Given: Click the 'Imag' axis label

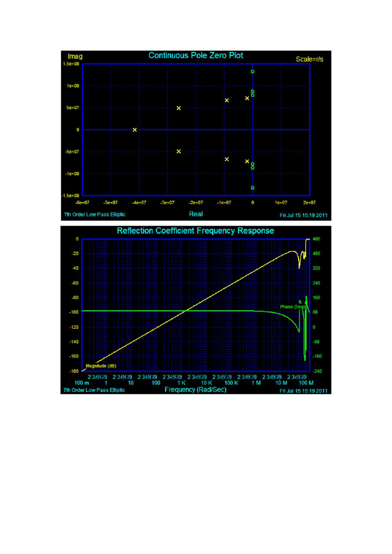Looking at the screenshot, I should [x=75, y=57].
